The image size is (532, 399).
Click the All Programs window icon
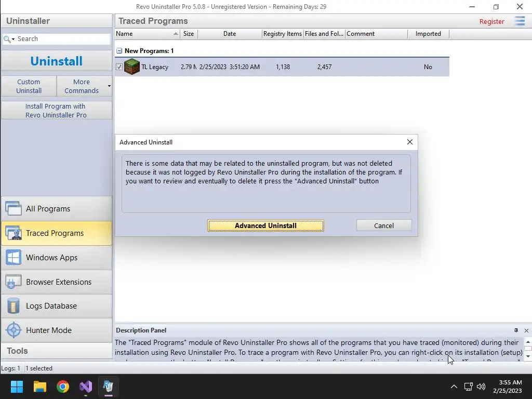13,208
